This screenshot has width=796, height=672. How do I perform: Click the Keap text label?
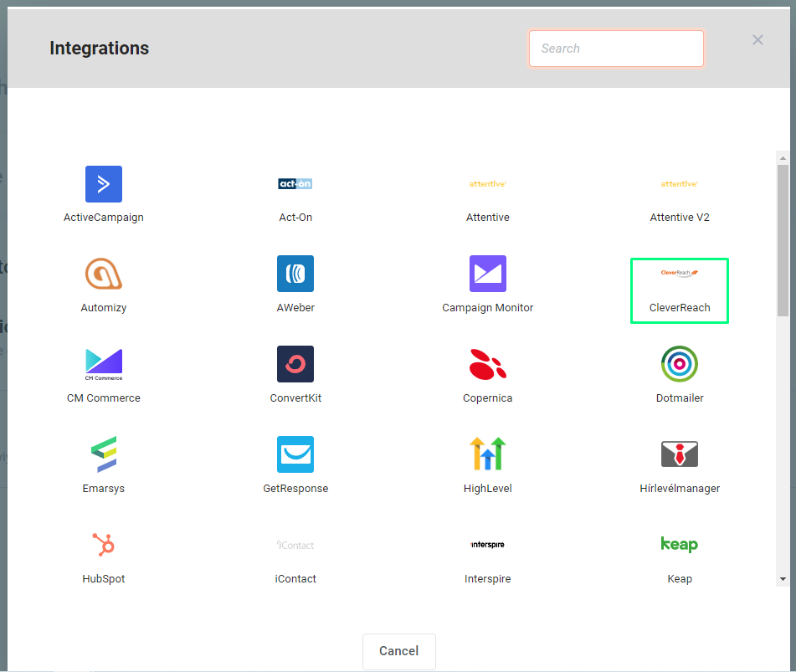pyautogui.click(x=680, y=578)
